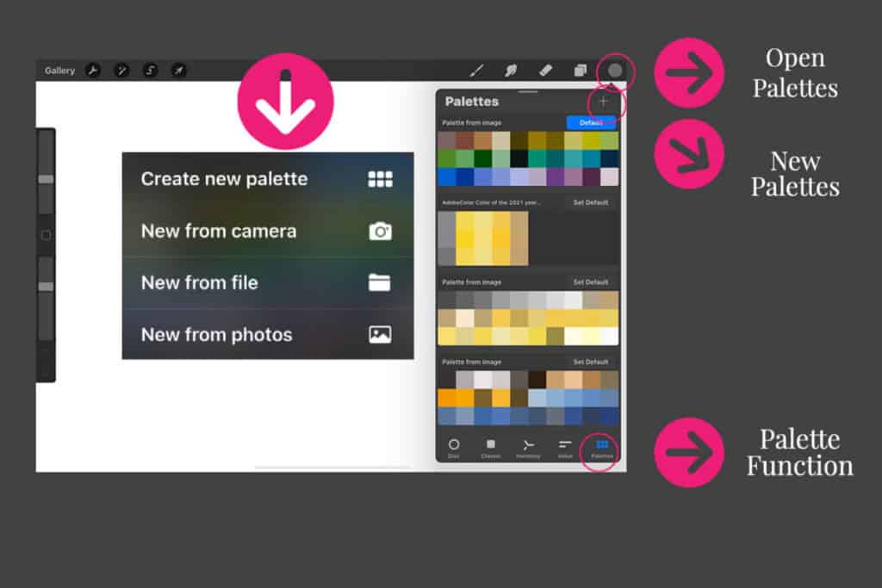Activate the Selection S-shaped tool
The image size is (882, 588).
(150, 71)
